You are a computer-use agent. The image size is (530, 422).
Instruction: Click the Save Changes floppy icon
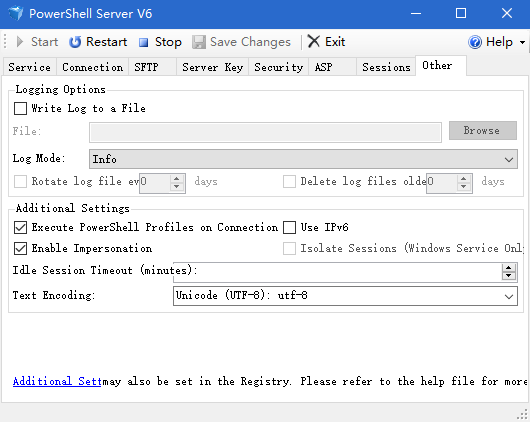click(199, 42)
